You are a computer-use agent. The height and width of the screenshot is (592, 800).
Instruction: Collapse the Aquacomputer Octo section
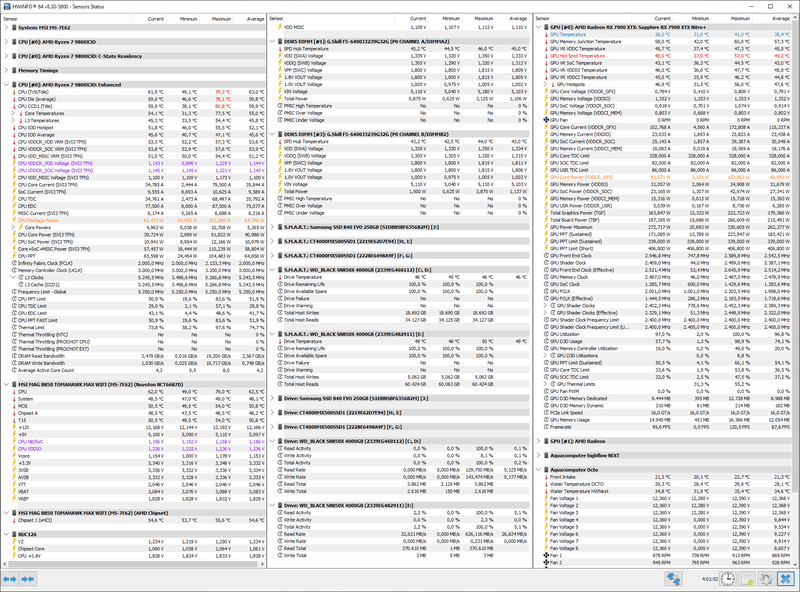click(x=539, y=470)
